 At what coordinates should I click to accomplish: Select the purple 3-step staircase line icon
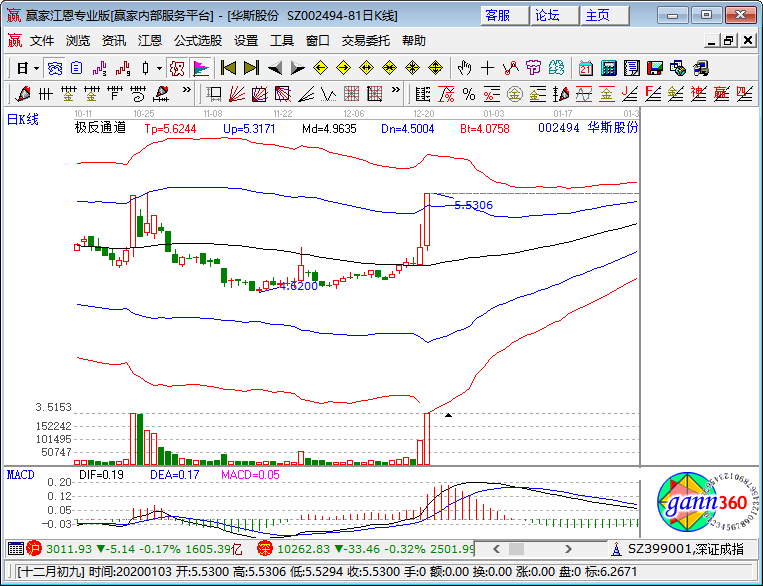[100, 68]
